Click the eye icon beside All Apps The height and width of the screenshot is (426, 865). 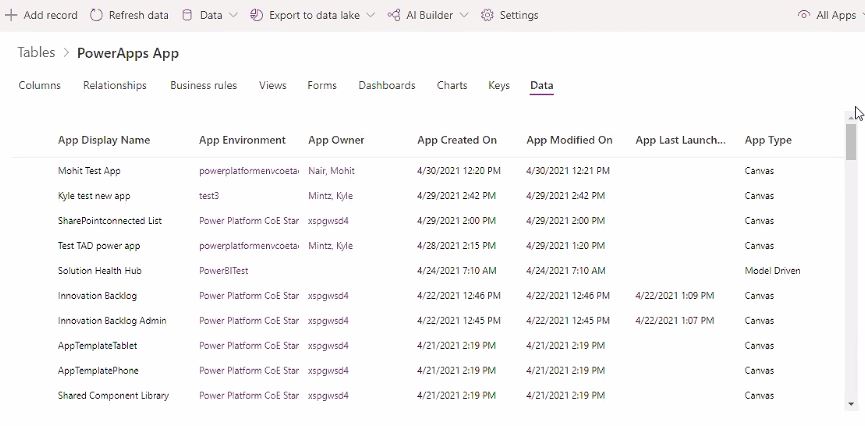pos(804,15)
